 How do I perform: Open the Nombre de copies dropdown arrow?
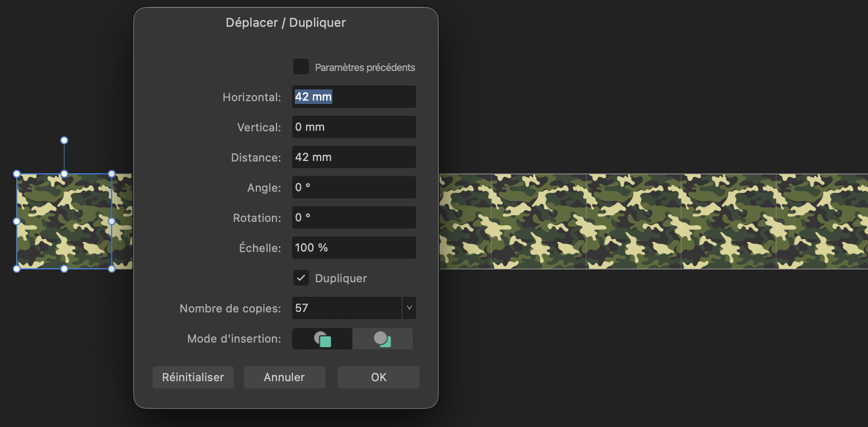(409, 308)
